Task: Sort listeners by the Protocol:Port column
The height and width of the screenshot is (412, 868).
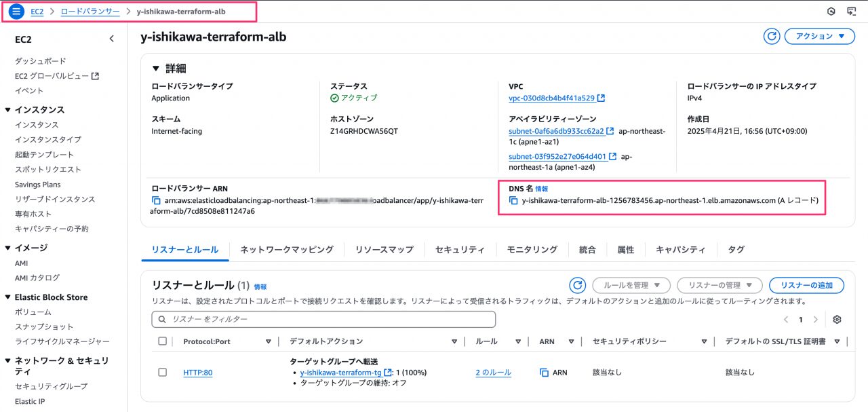Action: [x=269, y=341]
